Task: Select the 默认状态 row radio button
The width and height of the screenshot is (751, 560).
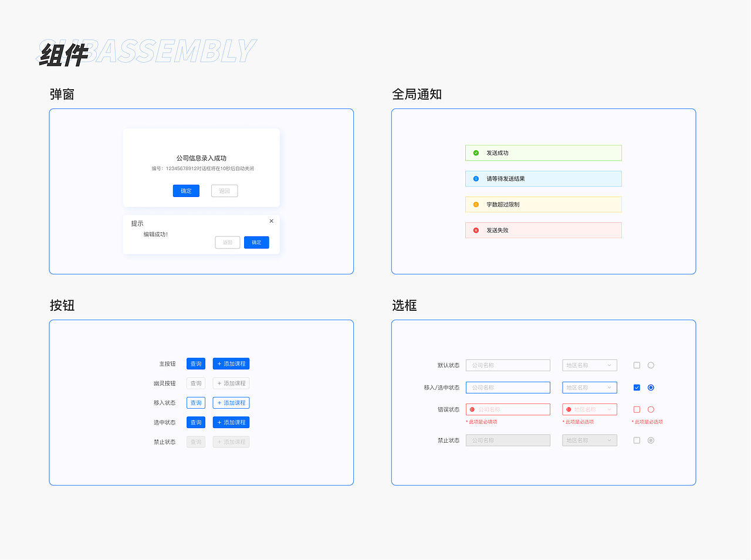Action: click(x=651, y=365)
